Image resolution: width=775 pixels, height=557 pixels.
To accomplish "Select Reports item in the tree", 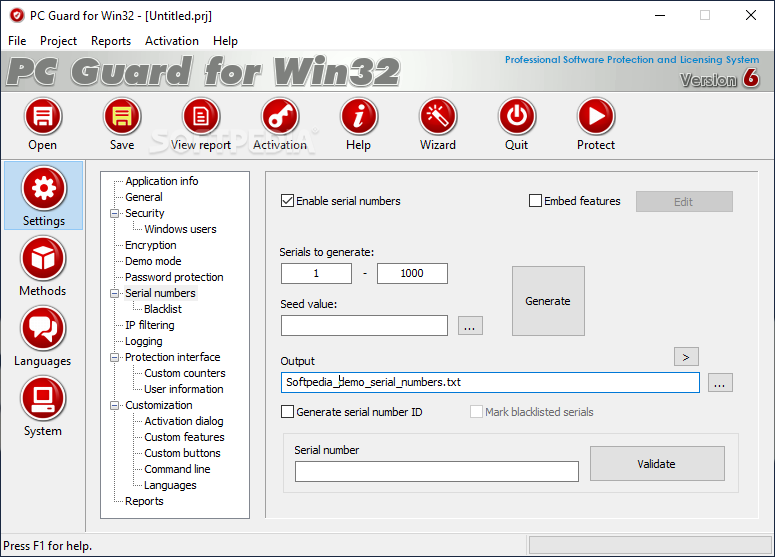I will (x=144, y=501).
